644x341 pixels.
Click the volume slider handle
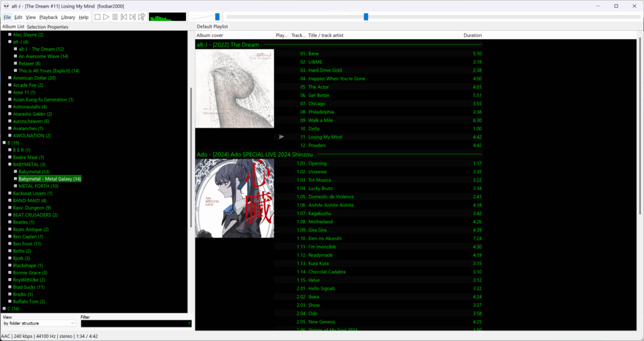click(217, 17)
